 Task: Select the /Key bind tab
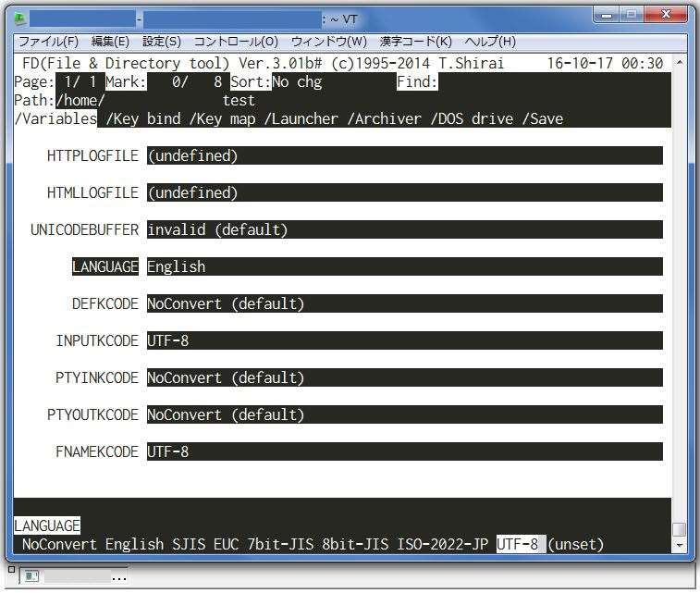point(143,118)
